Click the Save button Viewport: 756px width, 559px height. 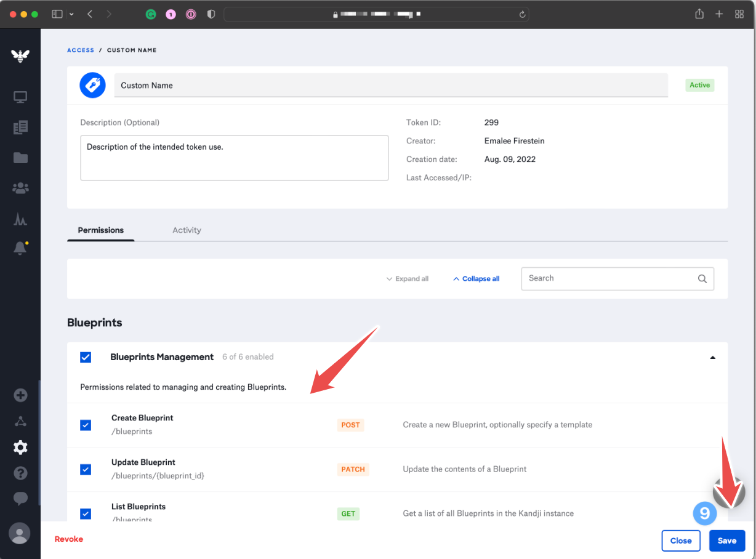click(727, 541)
